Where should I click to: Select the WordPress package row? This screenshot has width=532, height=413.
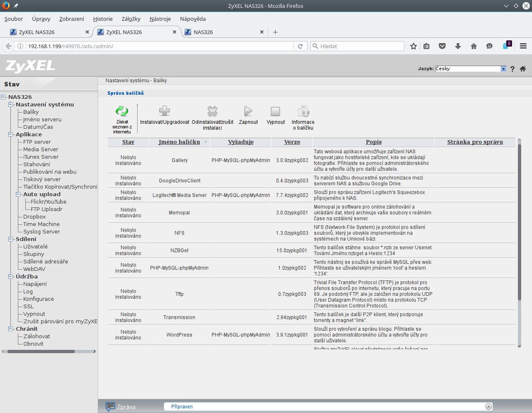(x=312, y=335)
